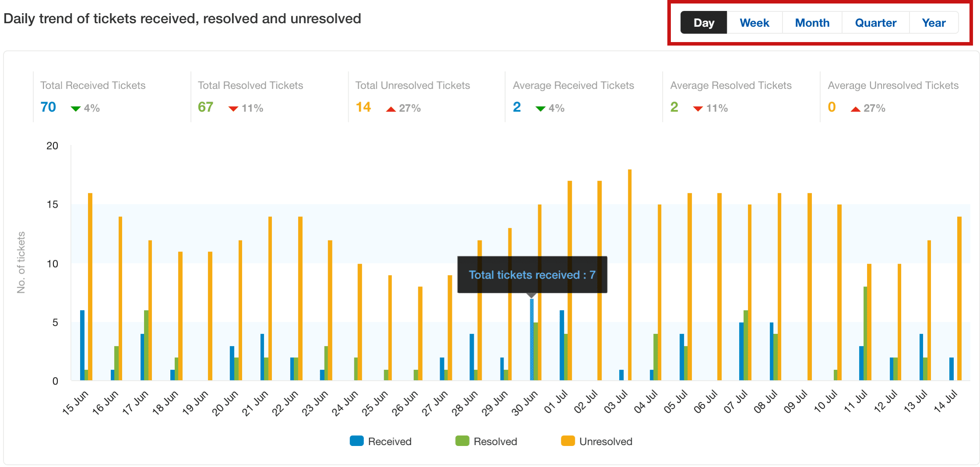
Task: Click the orange unresolved bar for 26 Jun
Action: pos(420,333)
